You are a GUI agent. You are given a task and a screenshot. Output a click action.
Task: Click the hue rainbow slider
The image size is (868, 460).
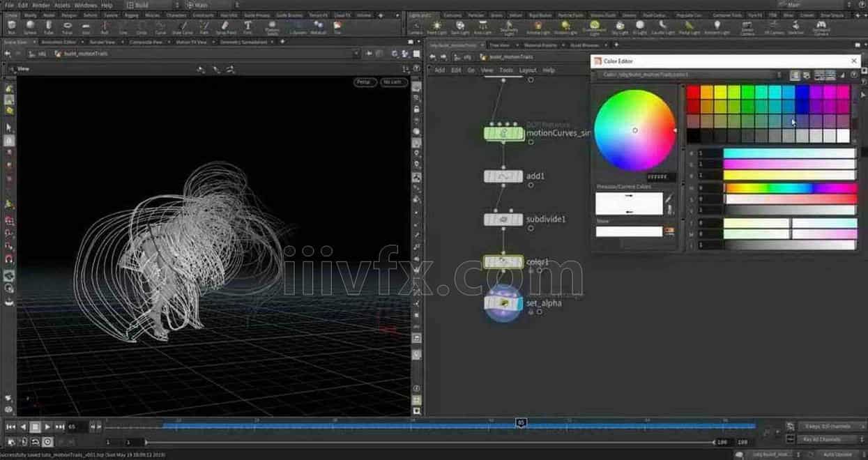[791, 188]
